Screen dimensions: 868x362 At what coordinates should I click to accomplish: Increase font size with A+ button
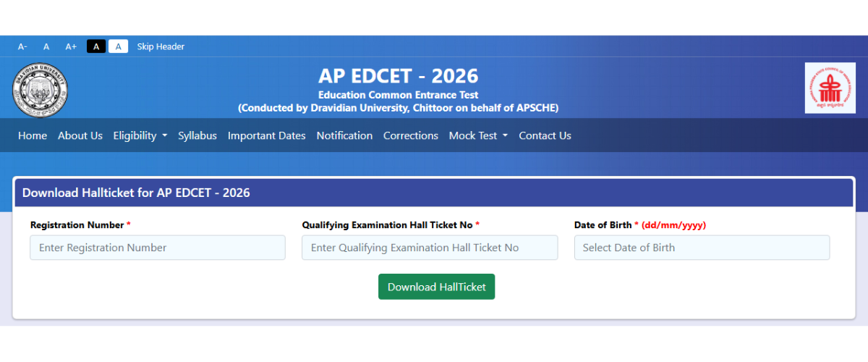click(x=71, y=46)
